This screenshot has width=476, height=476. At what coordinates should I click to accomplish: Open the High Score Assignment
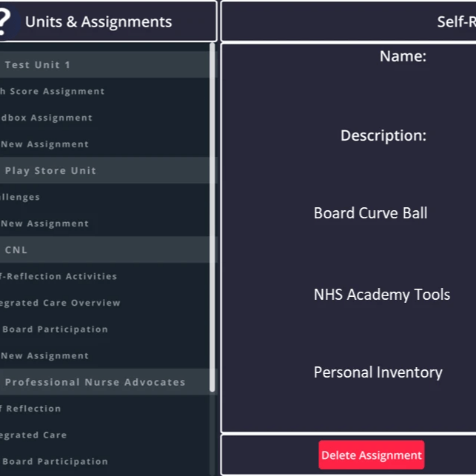pyautogui.click(x=52, y=92)
